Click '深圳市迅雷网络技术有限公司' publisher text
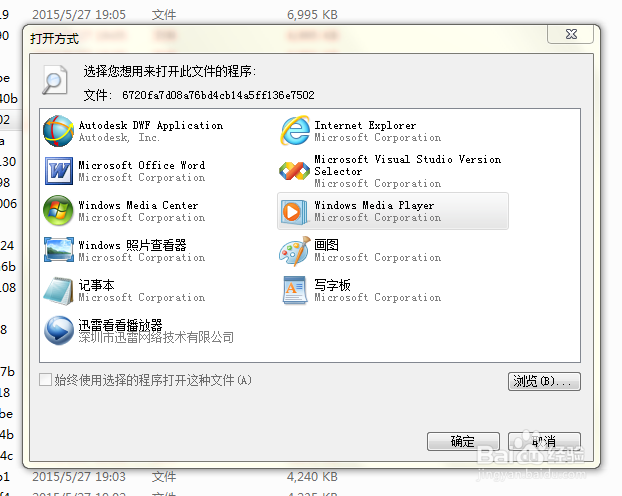This screenshot has height=496, width=622. coord(156,337)
